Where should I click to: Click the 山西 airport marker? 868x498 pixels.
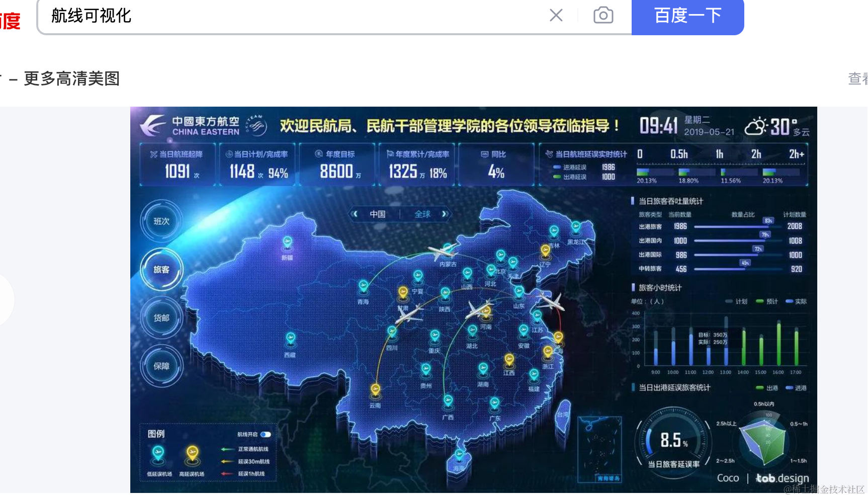(x=467, y=274)
